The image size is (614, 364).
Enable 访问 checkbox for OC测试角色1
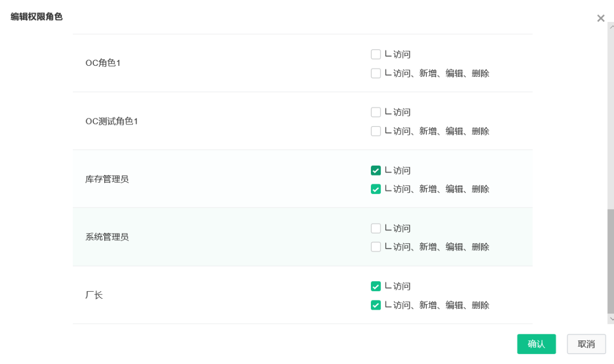tap(375, 112)
